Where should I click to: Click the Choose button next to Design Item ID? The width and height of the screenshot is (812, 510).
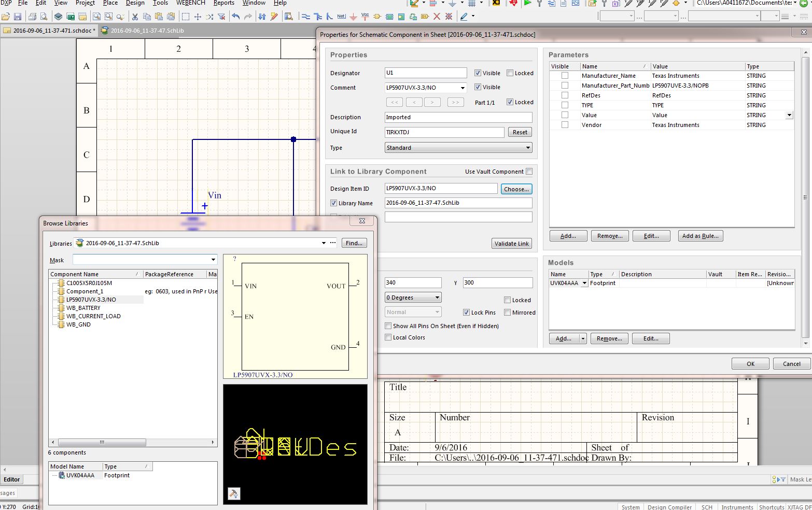point(516,189)
